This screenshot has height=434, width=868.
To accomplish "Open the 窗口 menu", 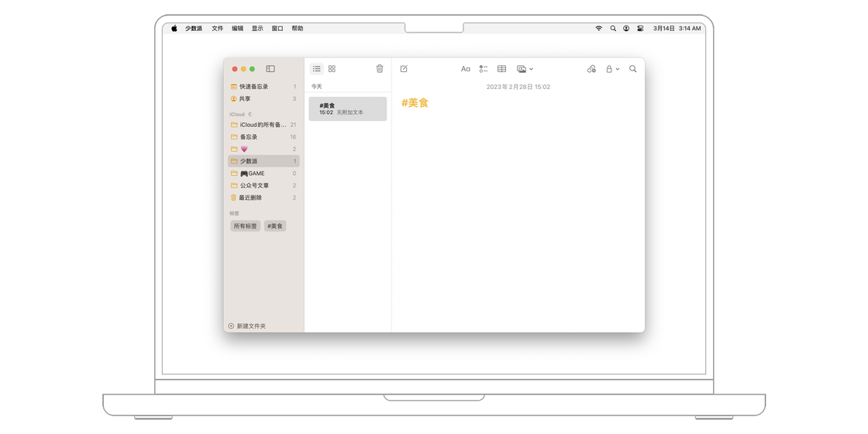I will pyautogui.click(x=277, y=28).
